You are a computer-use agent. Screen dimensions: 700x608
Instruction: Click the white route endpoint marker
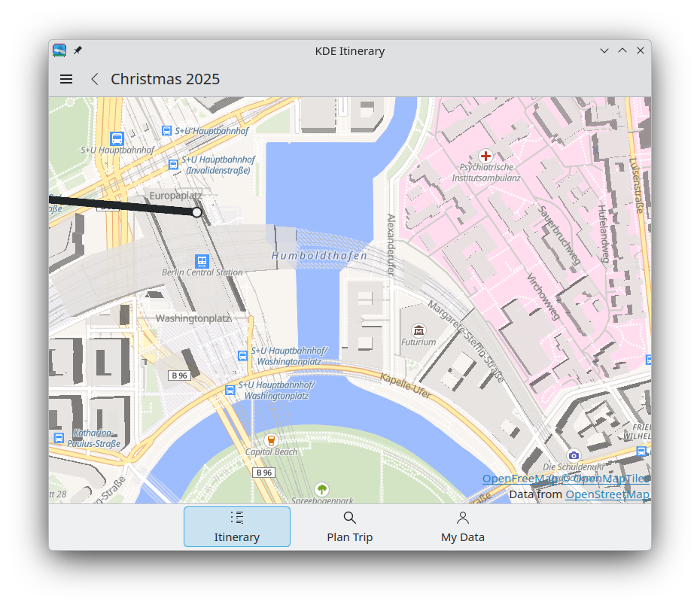point(197,212)
